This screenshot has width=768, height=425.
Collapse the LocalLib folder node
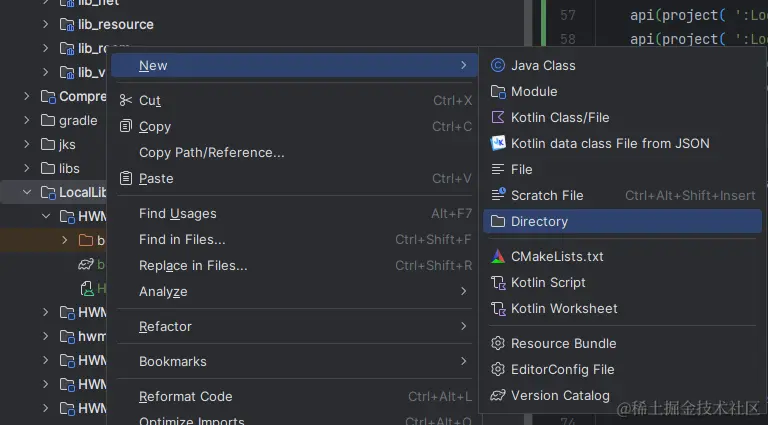(28, 192)
